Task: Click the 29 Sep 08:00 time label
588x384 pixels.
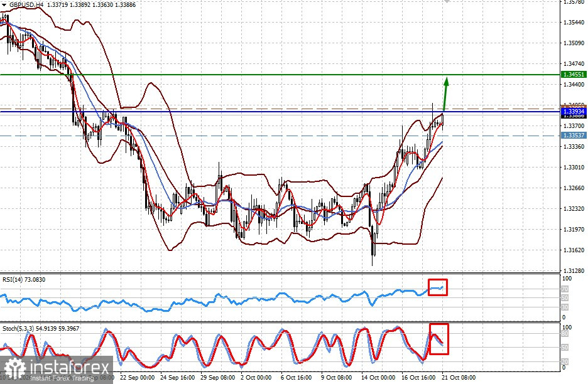Action: coord(217,377)
